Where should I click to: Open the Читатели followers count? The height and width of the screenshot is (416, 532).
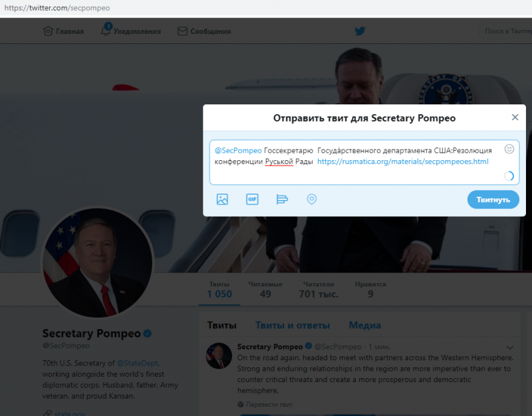pos(319,290)
